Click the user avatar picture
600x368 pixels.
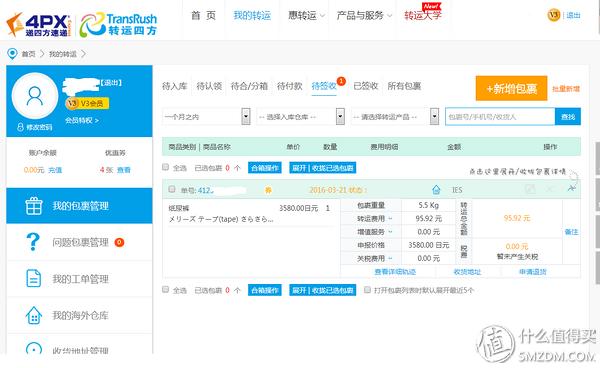pyautogui.click(x=35, y=96)
